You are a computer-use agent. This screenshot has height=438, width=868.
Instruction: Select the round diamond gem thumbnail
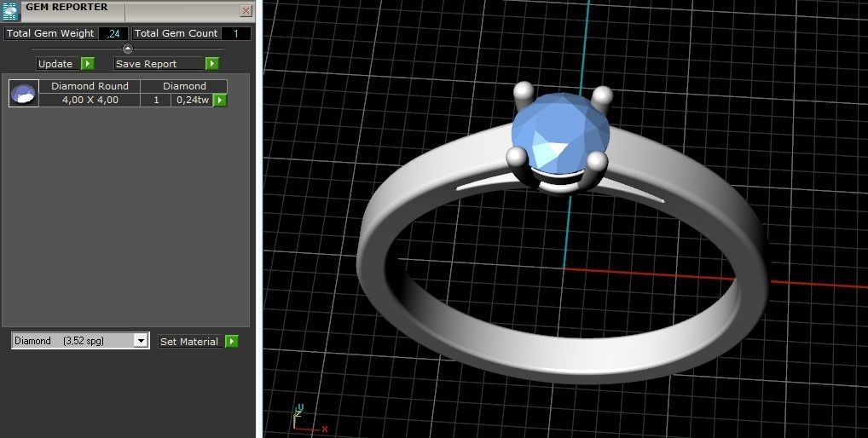pyautogui.click(x=24, y=93)
